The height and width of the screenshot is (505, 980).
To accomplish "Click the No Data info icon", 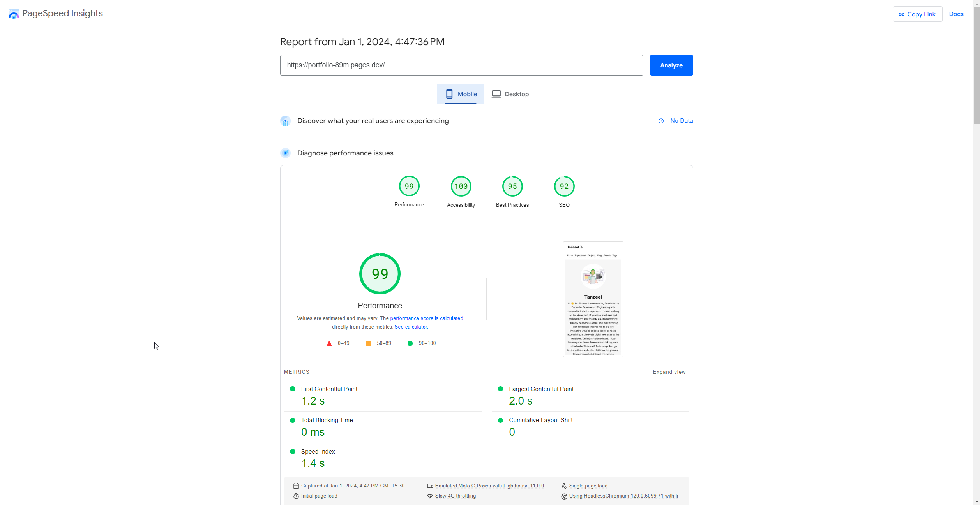I will click(661, 121).
